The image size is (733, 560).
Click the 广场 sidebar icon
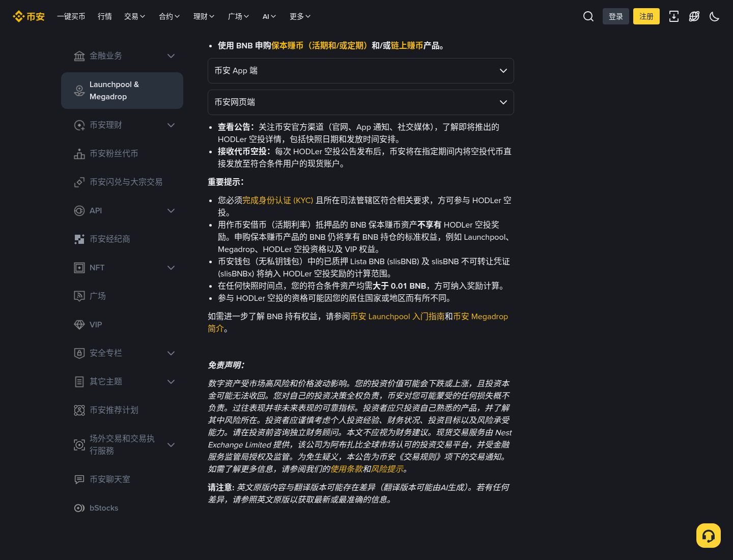[79, 296]
